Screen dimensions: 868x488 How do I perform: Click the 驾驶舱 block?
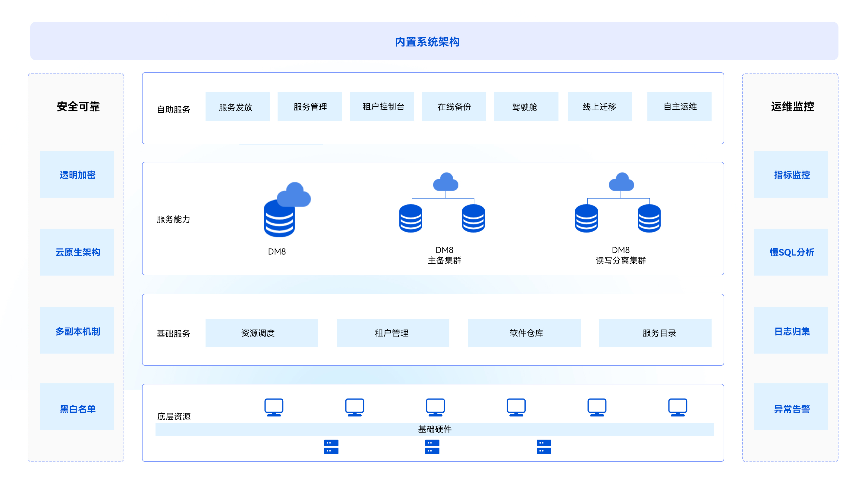pos(526,107)
